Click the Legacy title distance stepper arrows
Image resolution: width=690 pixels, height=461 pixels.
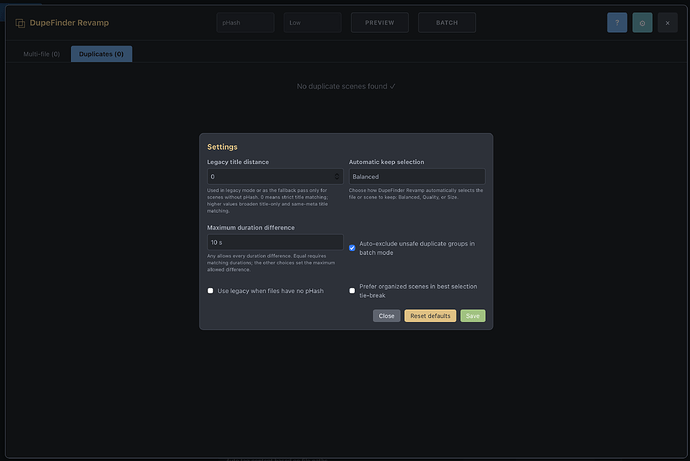tap(337, 176)
